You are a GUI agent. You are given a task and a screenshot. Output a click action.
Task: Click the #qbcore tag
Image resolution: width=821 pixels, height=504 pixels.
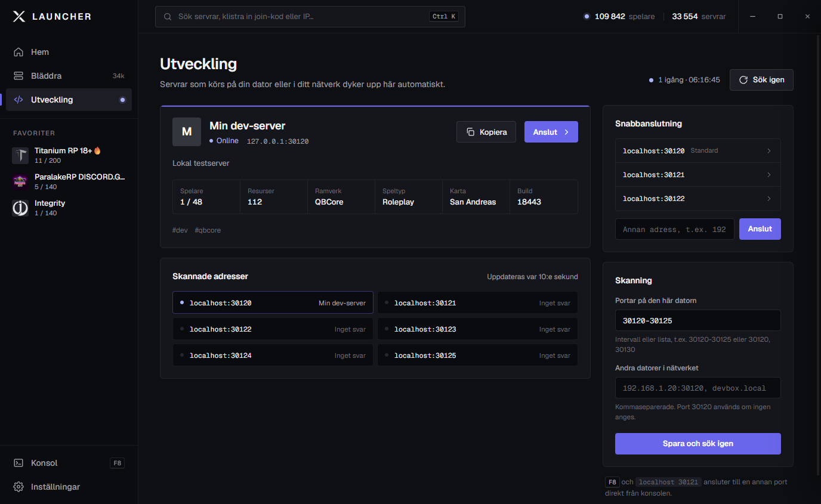pos(208,230)
